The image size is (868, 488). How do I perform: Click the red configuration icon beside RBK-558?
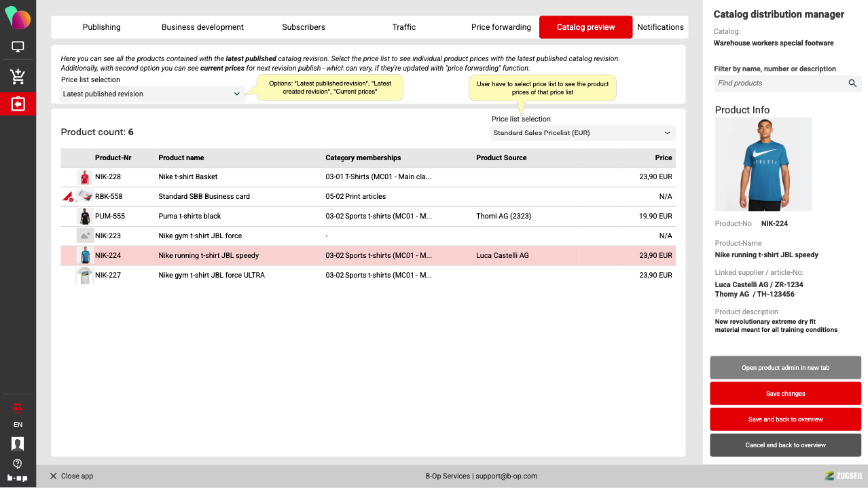pyautogui.click(x=68, y=197)
